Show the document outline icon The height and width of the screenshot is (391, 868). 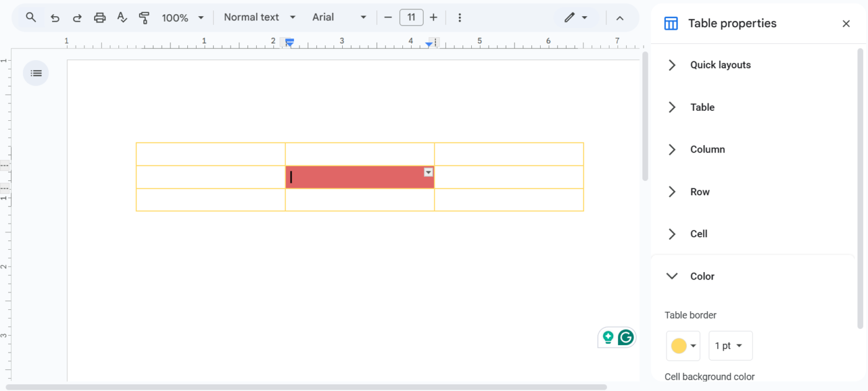point(36,73)
